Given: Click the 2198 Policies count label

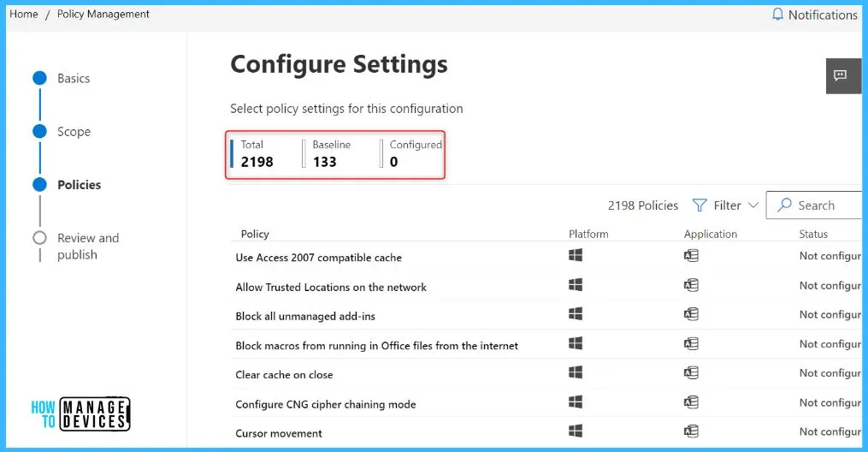Looking at the screenshot, I should click(x=643, y=205).
